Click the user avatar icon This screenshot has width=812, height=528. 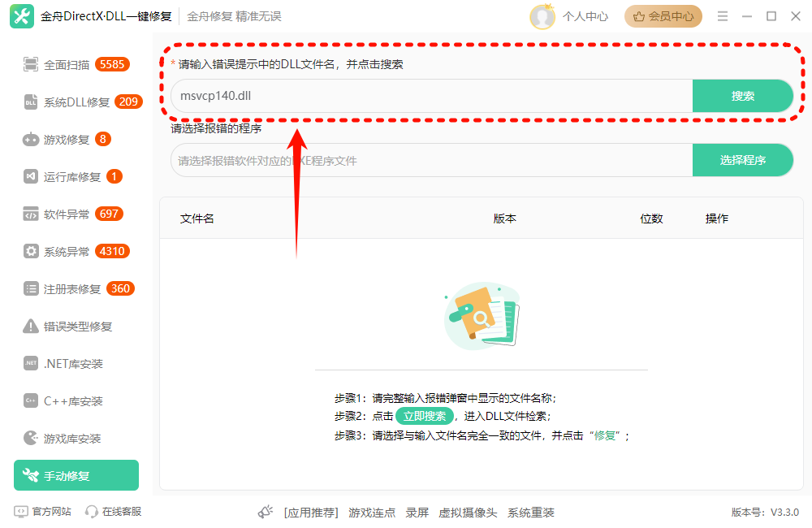tap(542, 16)
